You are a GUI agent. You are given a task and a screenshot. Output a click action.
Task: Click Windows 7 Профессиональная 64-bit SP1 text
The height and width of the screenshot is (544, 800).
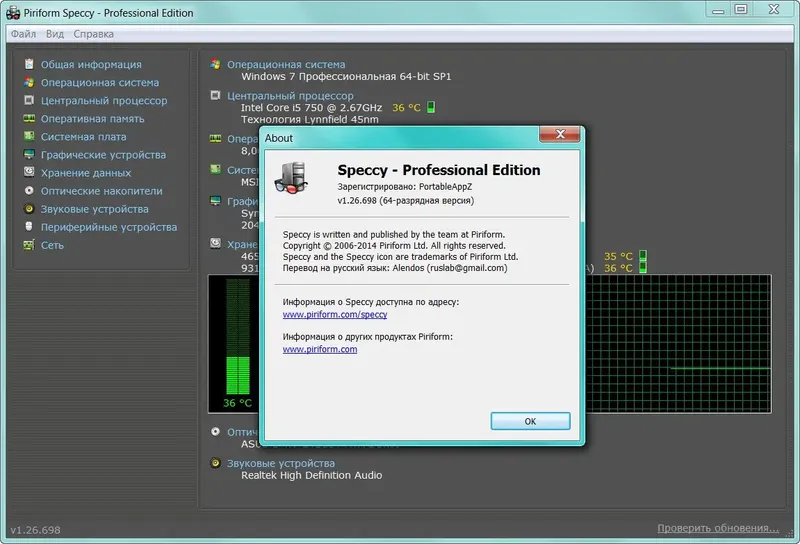pos(346,77)
